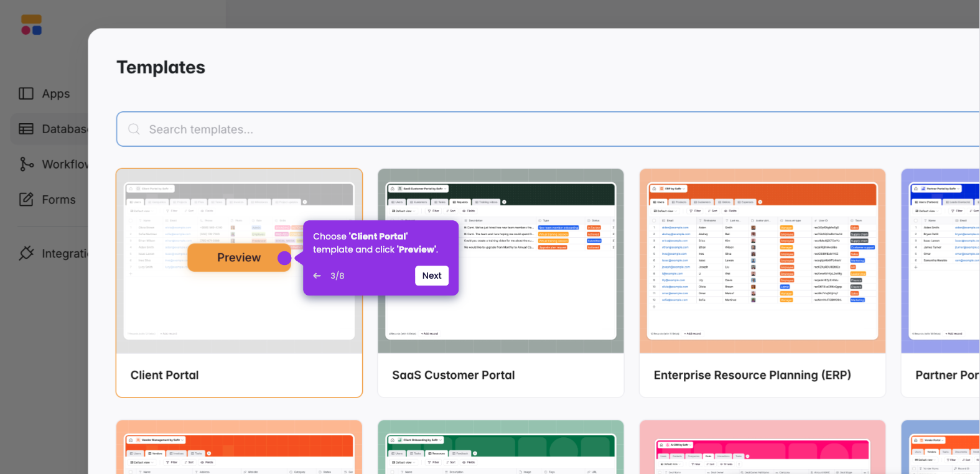Viewport: 980px width, 474px height.
Task: Click the purple tour hotspot dot
Action: [x=284, y=258]
